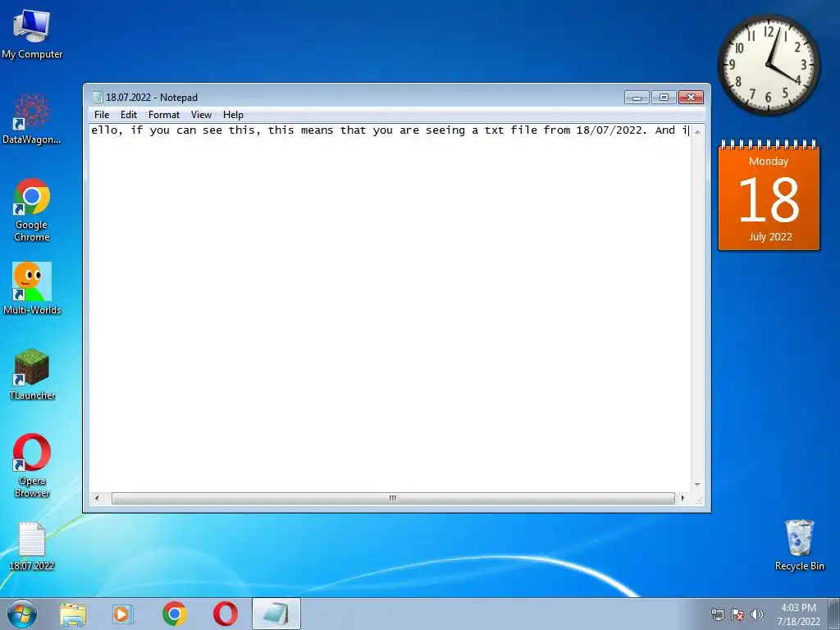Click the word "18/07/2022." in the text
840x630 pixels.
(611, 130)
